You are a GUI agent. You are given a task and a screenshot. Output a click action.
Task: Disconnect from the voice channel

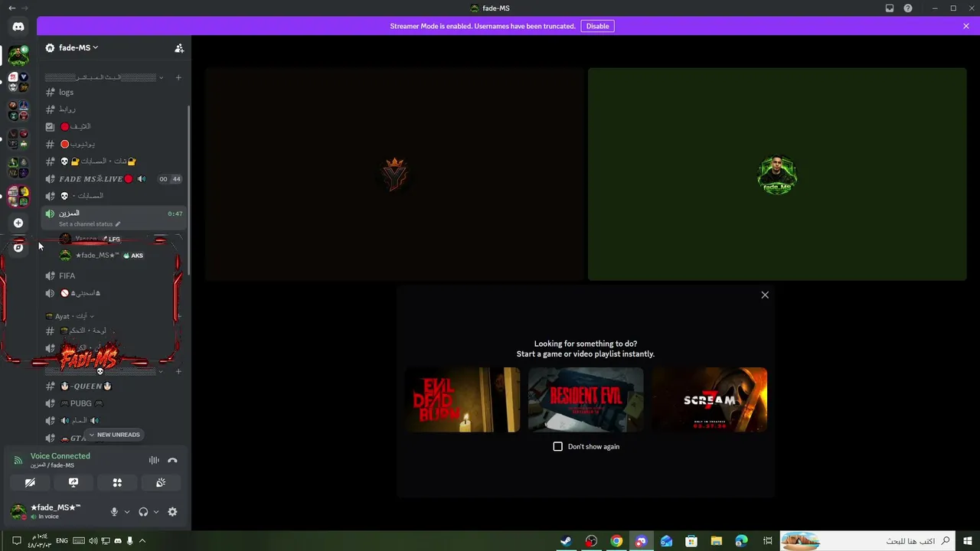click(x=172, y=461)
